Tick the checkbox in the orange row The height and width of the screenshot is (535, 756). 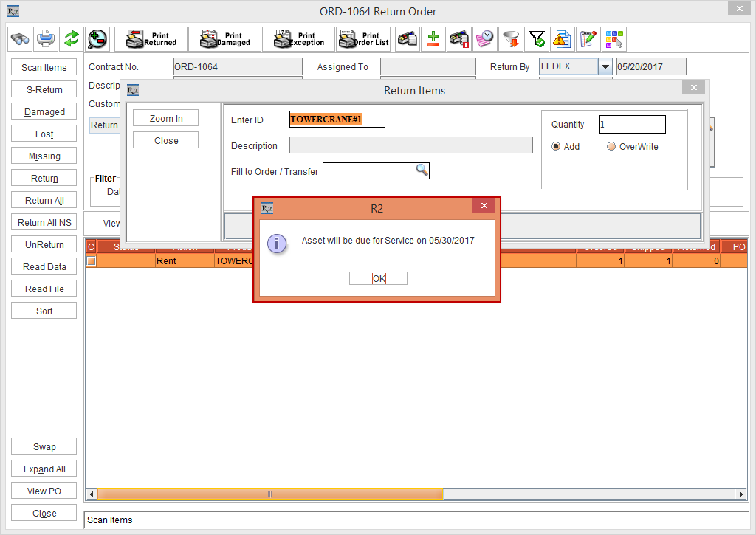point(91,261)
